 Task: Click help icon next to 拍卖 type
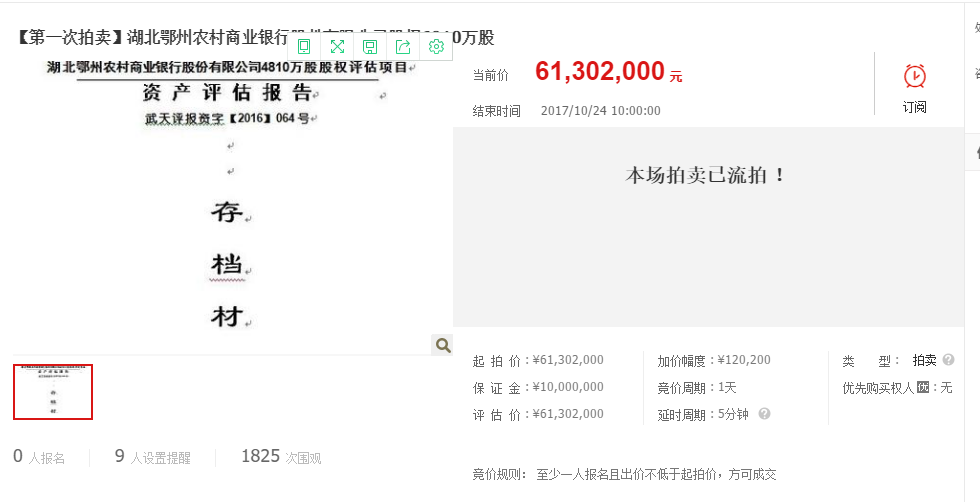point(948,360)
